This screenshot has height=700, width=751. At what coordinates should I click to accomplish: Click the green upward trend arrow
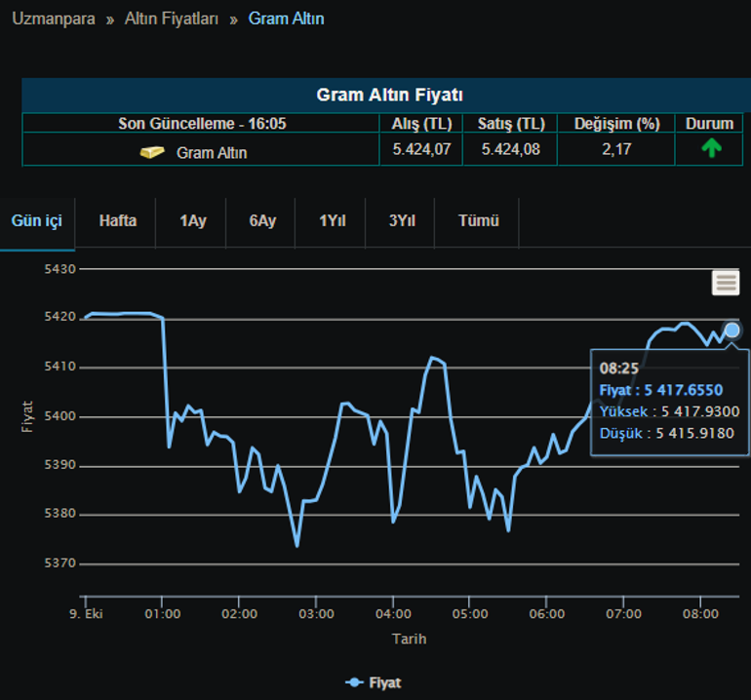[711, 149]
